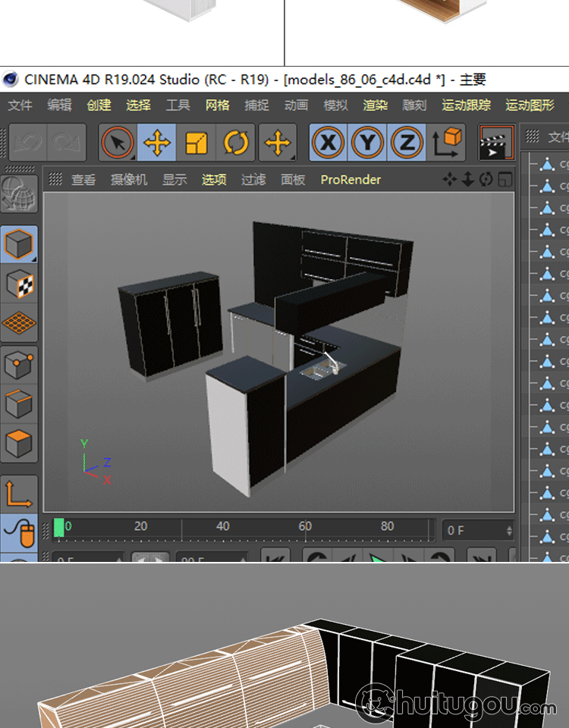Open the 创建 (Create) menu
Viewport: 569px width, 728px height.
pyautogui.click(x=99, y=105)
